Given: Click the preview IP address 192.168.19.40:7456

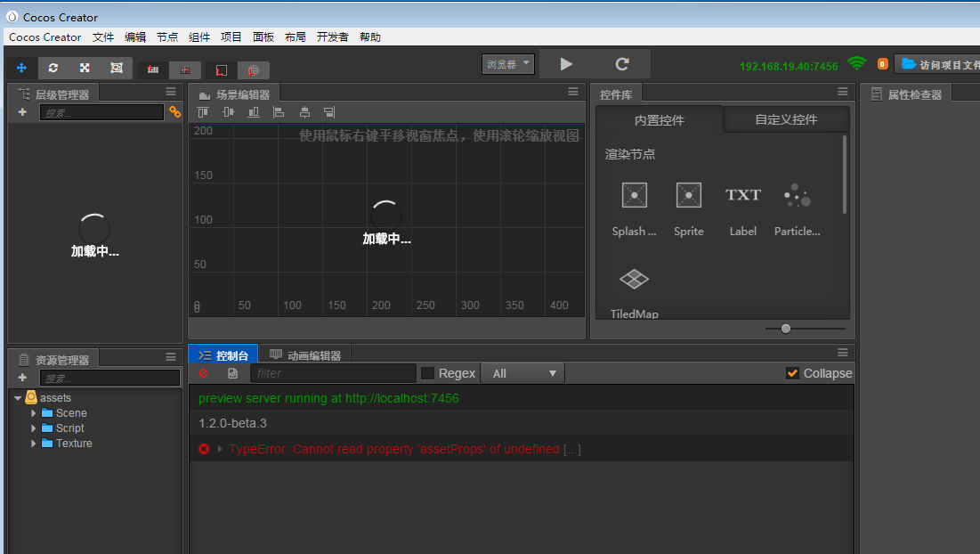Looking at the screenshot, I should pyautogui.click(x=789, y=66).
